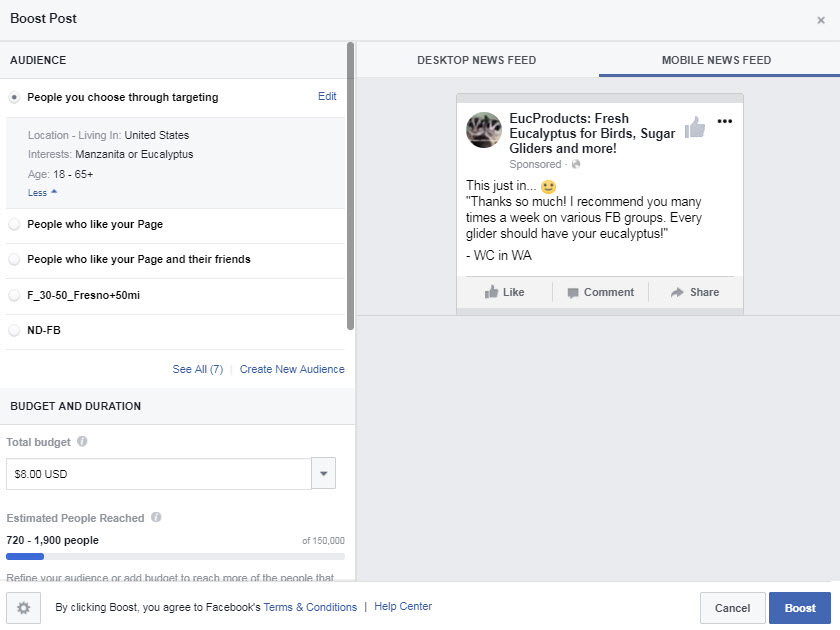This screenshot has width=840, height=630.
Task: Switch to Mobile News Feed tab
Action: point(716,60)
